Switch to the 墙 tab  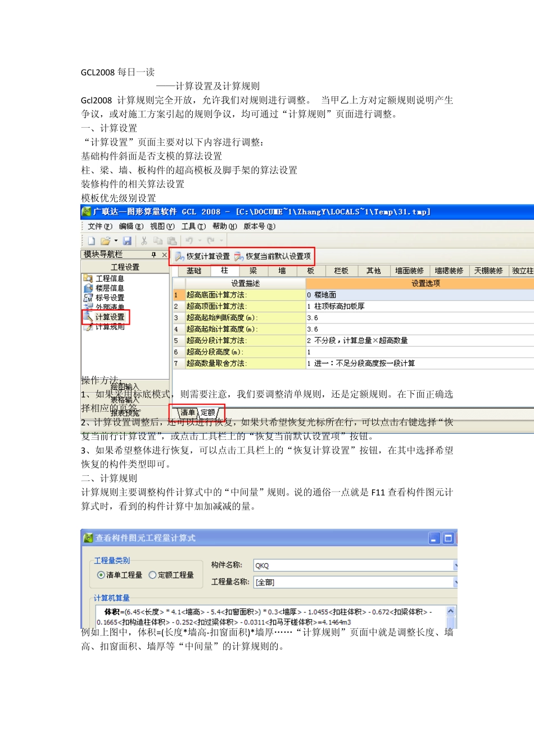click(x=282, y=271)
